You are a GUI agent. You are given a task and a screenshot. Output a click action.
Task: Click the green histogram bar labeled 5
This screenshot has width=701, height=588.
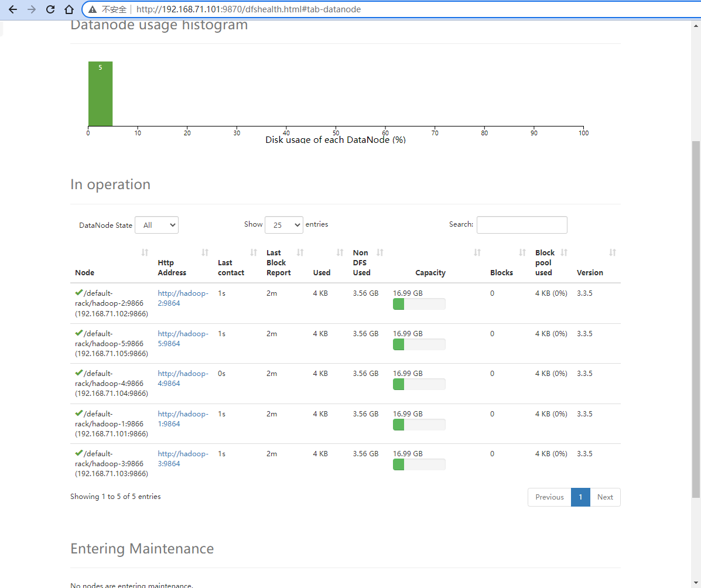[100, 94]
